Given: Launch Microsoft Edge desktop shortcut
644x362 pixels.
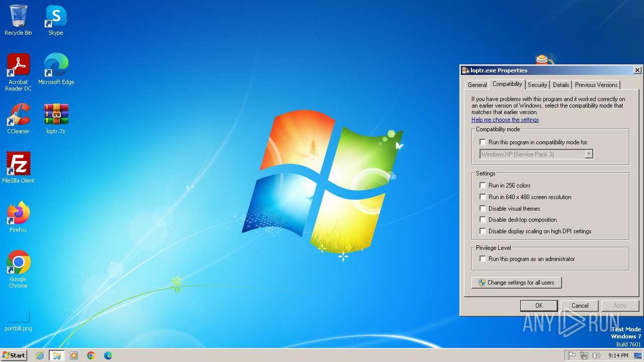Looking at the screenshot, I should coord(56,69).
